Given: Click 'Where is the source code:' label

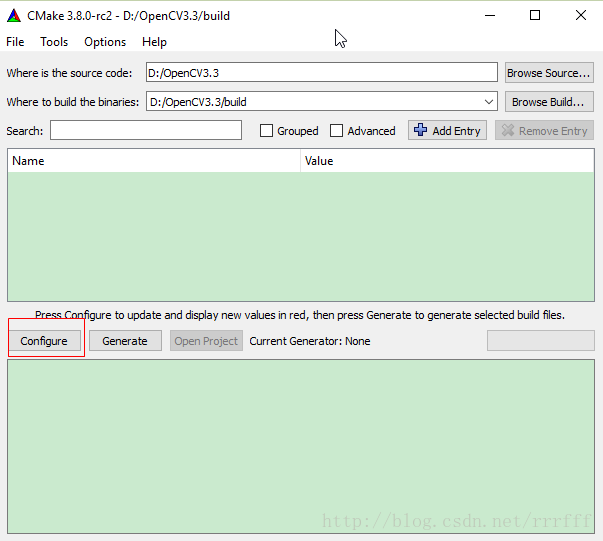Looking at the screenshot, I should (69, 73).
